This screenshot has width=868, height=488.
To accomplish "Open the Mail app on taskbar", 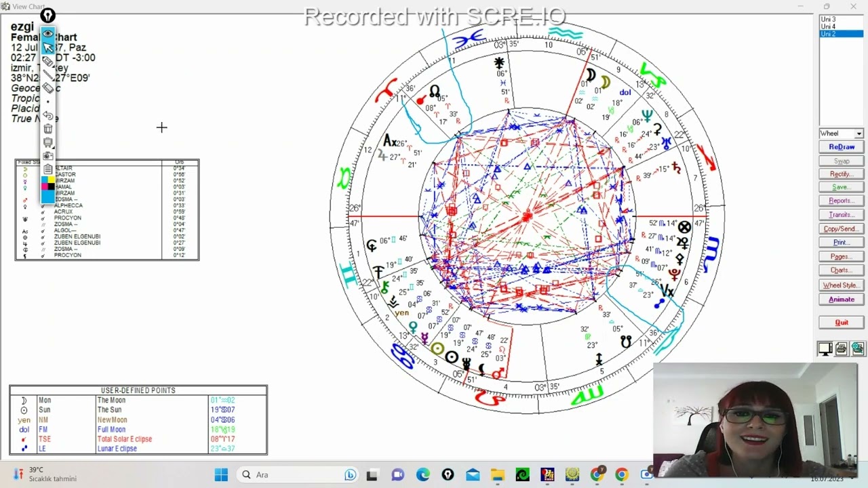I will pyautogui.click(x=473, y=475).
